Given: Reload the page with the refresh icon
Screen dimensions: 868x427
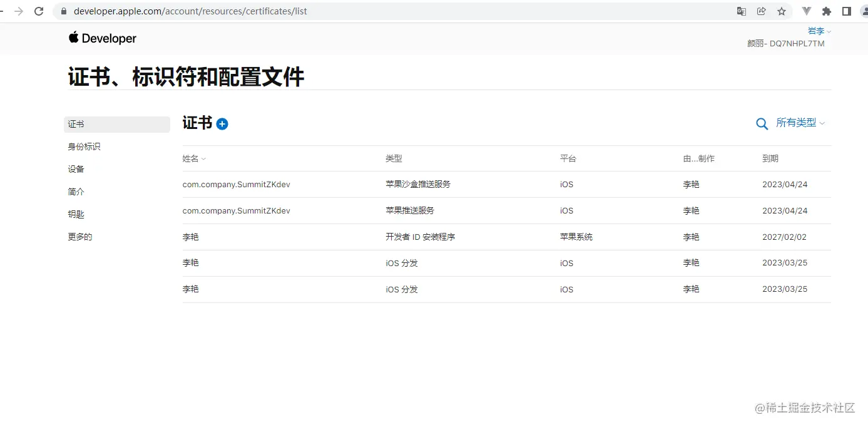Looking at the screenshot, I should (39, 11).
